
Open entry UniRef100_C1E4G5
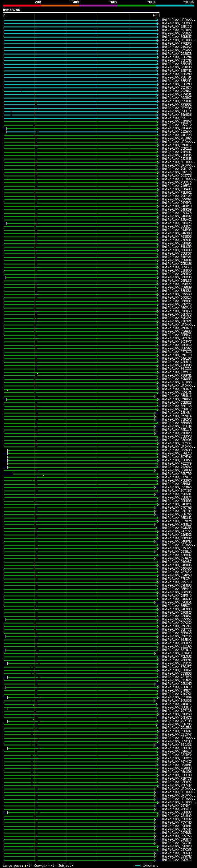pyautogui.click(x=177, y=128)
